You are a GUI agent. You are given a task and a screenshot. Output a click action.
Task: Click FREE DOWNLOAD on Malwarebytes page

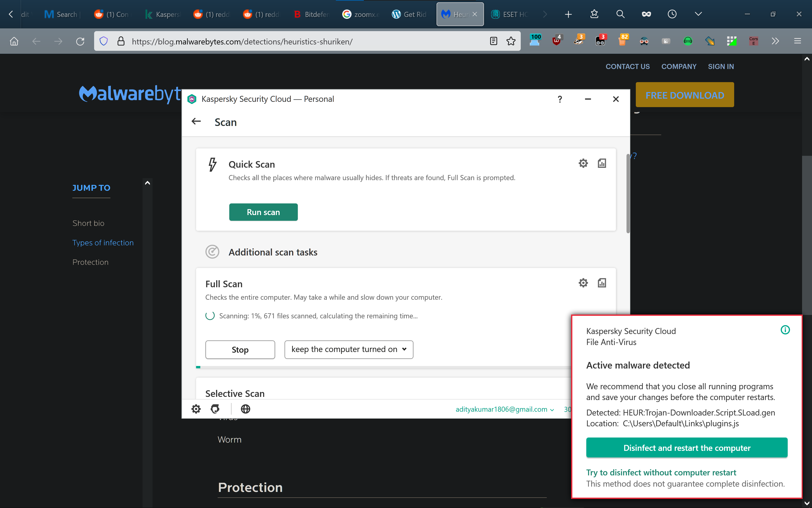pos(685,95)
